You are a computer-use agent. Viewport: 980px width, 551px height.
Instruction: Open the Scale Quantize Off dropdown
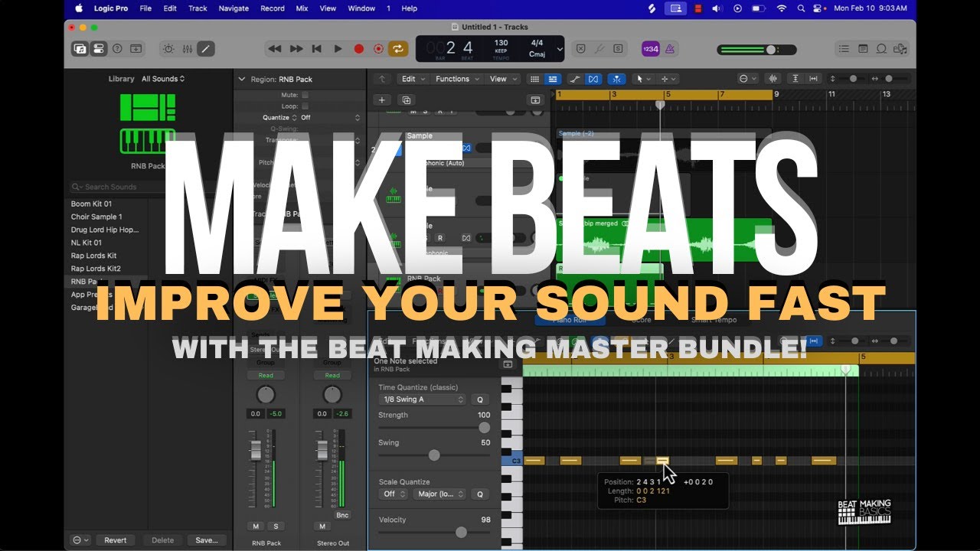394,494
